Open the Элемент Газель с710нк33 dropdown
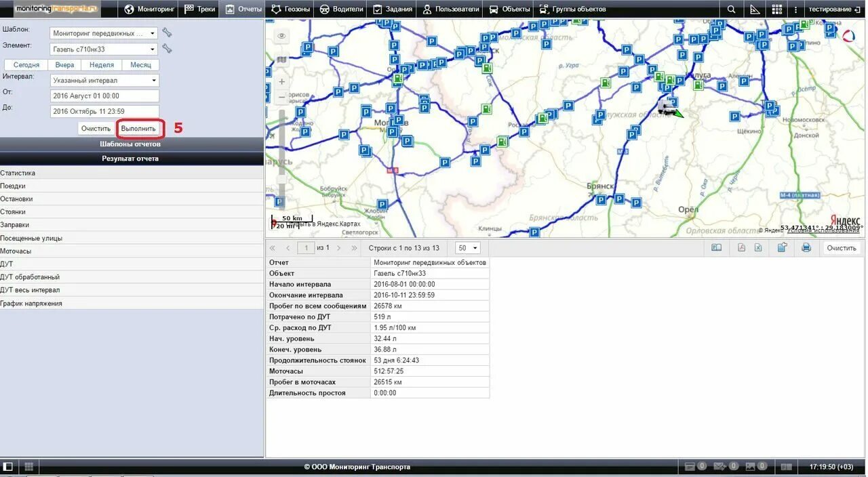 pyautogui.click(x=104, y=49)
